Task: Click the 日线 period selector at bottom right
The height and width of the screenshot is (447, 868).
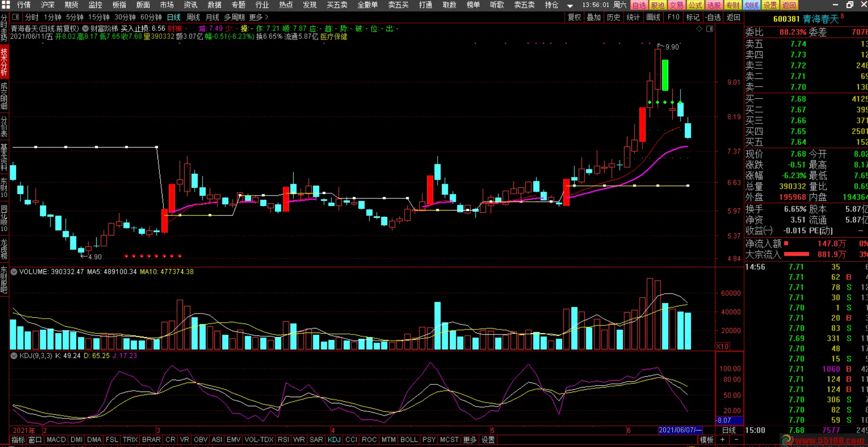Action: point(729,430)
